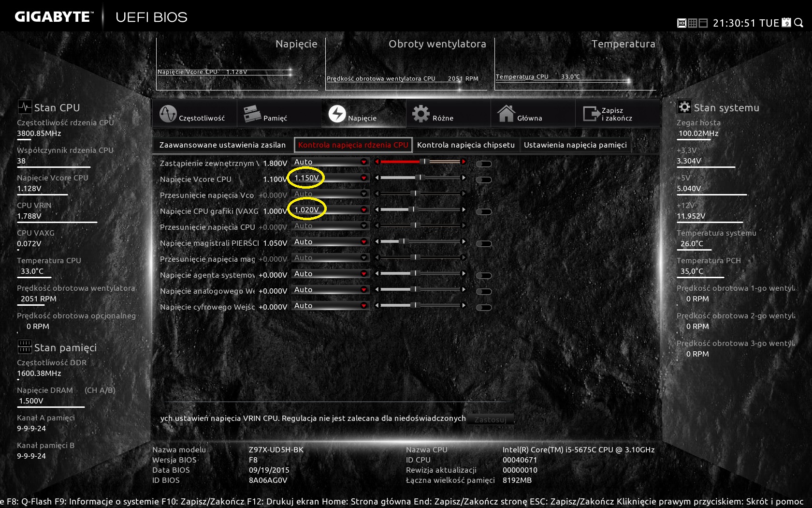Click right arrow of Przesunięcie napięcia Vcore row
This screenshot has width=812, height=508.
click(464, 194)
